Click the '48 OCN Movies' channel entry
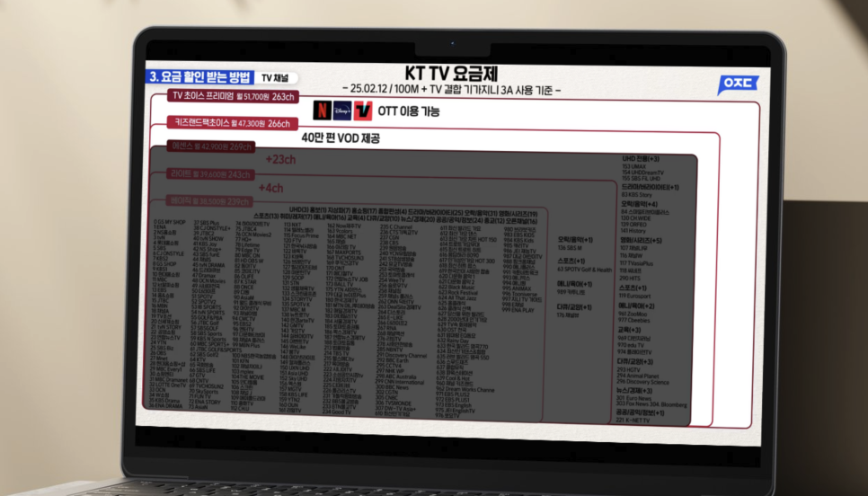This screenshot has height=496, width=868. [208, 280]
